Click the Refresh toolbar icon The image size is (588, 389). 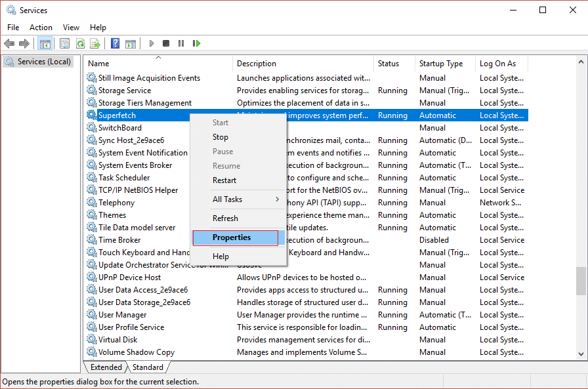pyautogui.click(x=80, y=43)
